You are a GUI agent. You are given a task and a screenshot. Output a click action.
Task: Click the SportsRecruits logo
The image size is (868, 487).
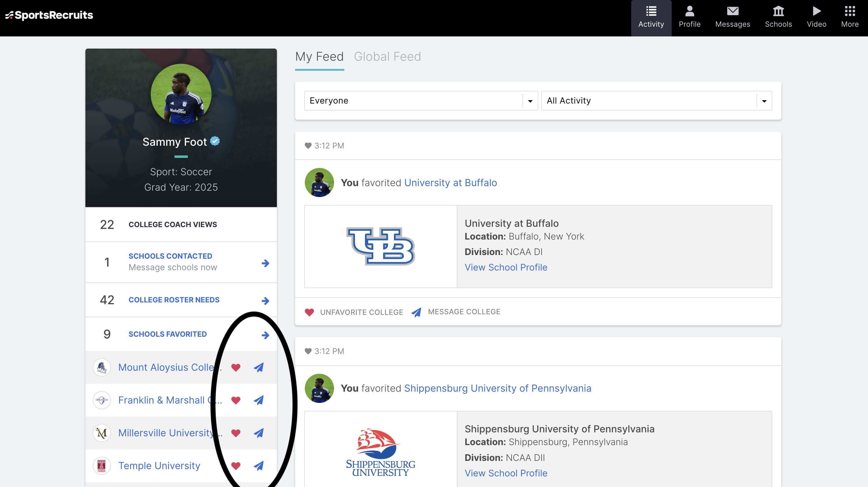[x=49, y=15]
